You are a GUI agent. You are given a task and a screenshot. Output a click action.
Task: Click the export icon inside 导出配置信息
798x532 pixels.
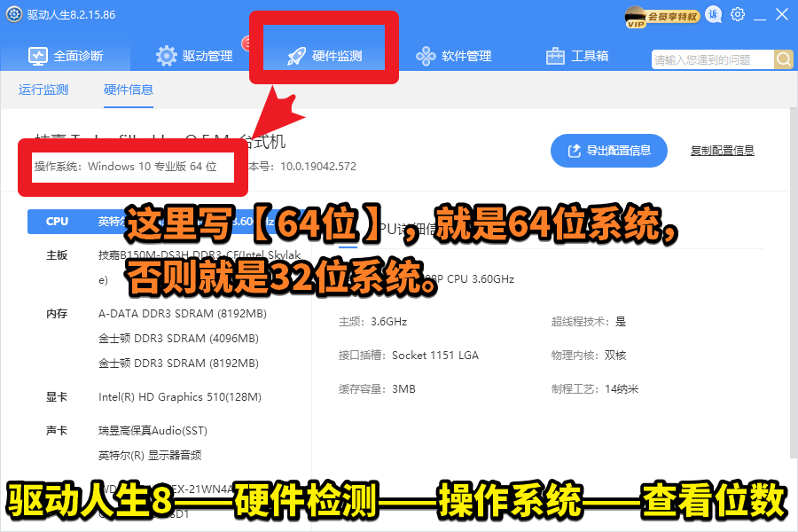pos(574,151)
